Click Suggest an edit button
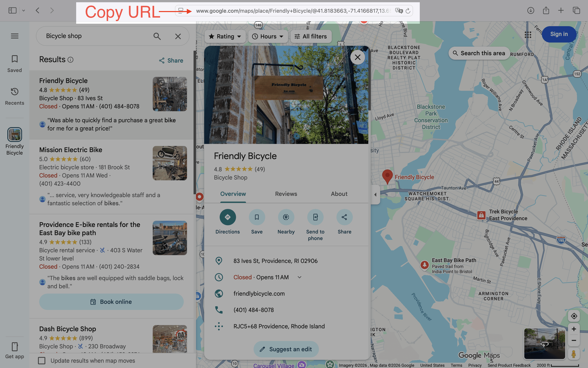 click(286, 349)
